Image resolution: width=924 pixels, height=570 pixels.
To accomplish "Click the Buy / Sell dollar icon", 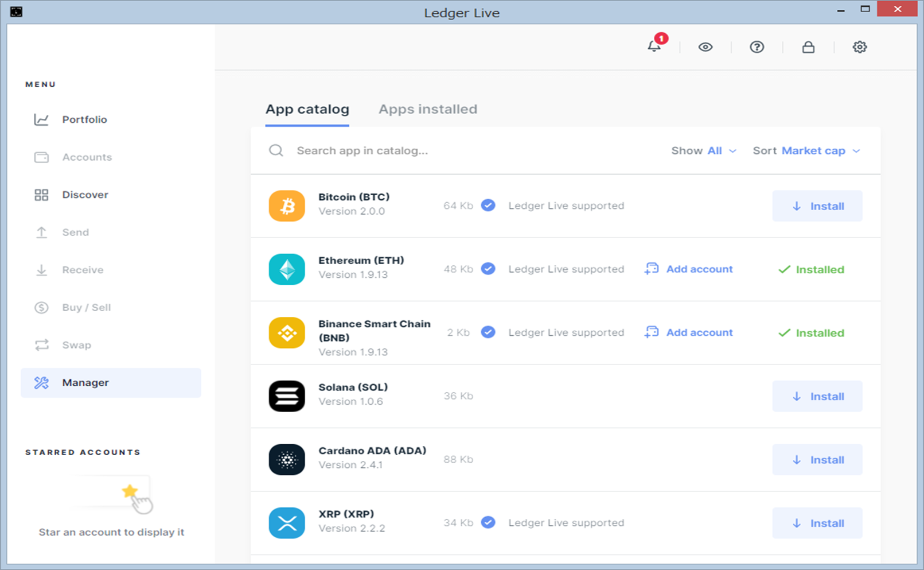I will 41,308.
